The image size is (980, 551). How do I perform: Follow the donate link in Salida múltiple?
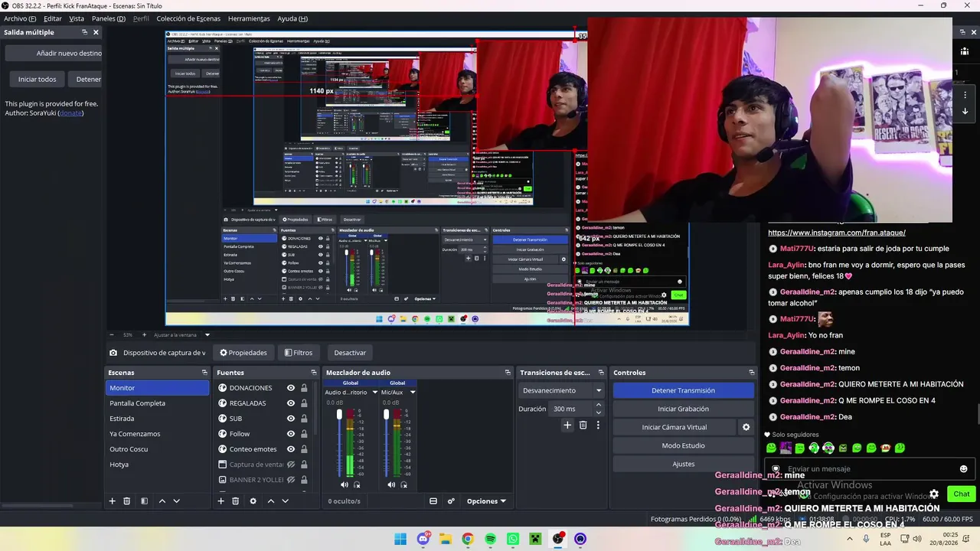coord(70,113)
